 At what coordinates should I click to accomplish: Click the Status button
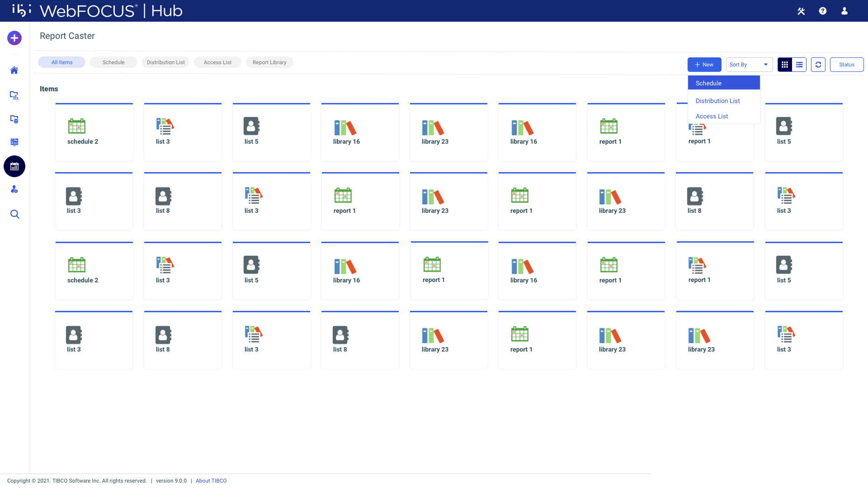[x=846, y=65]
